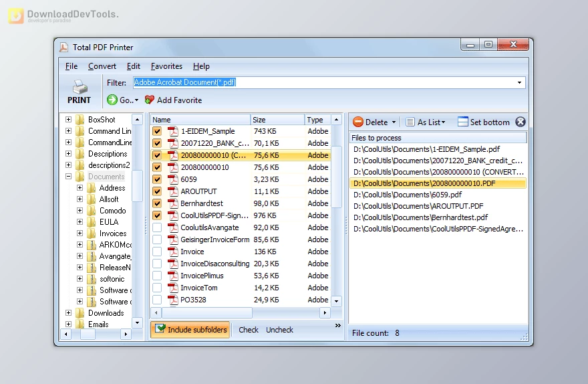Image resolution: width=588 pixels, height=384 pixels.
Task: Click the Include subfolders checkmark icon
Action: (160, 329)
